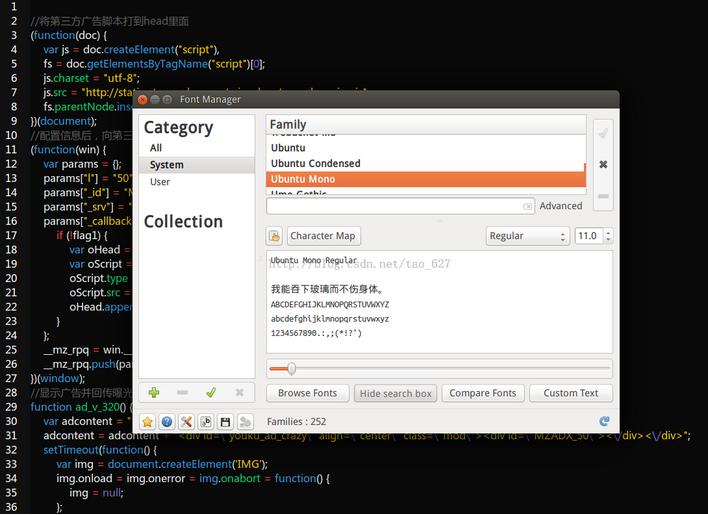Clear the search box using its clear icon
Screen dimensions: 708x515
click(x=527, y=206)
